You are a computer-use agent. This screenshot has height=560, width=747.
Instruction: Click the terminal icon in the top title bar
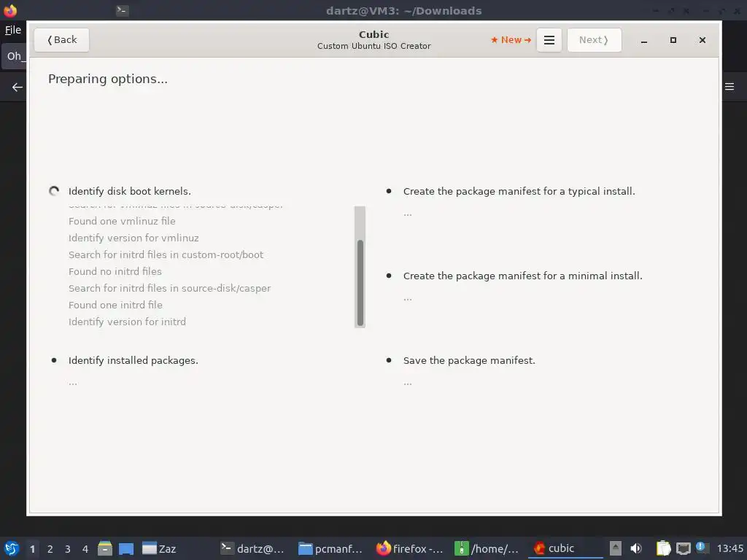[x=122, y=10]
